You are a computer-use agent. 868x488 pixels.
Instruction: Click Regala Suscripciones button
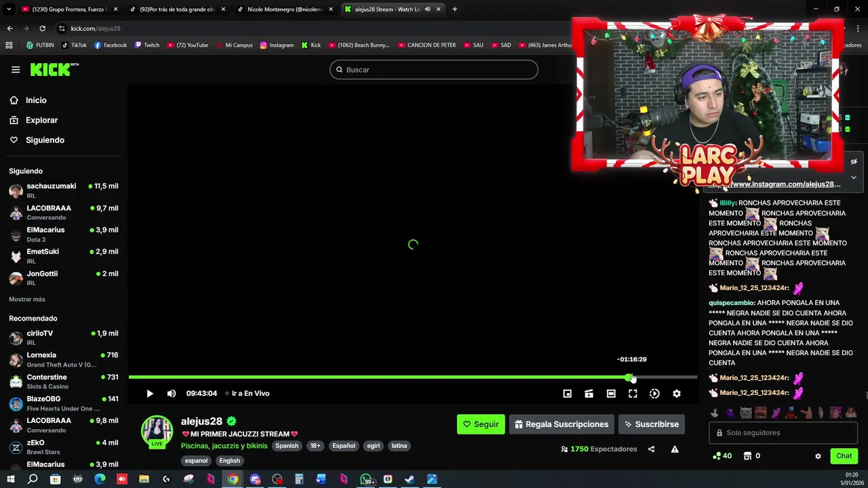pyautogui.click(x=561, y=424)
